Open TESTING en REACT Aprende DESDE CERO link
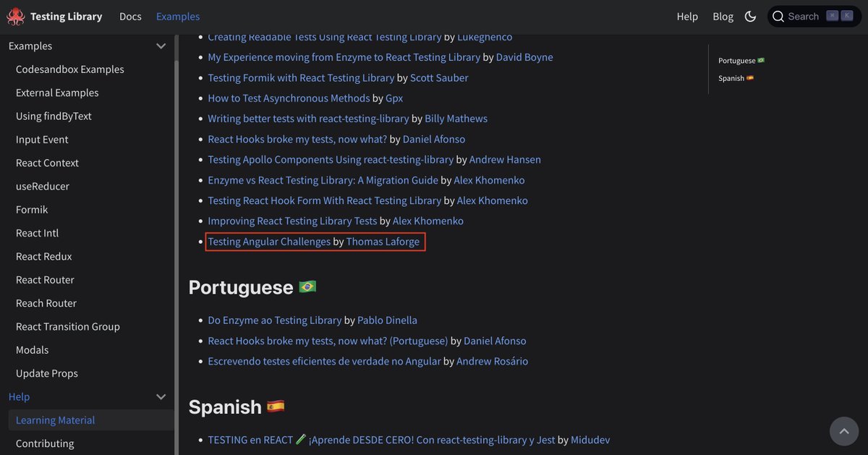 point(381,440)
